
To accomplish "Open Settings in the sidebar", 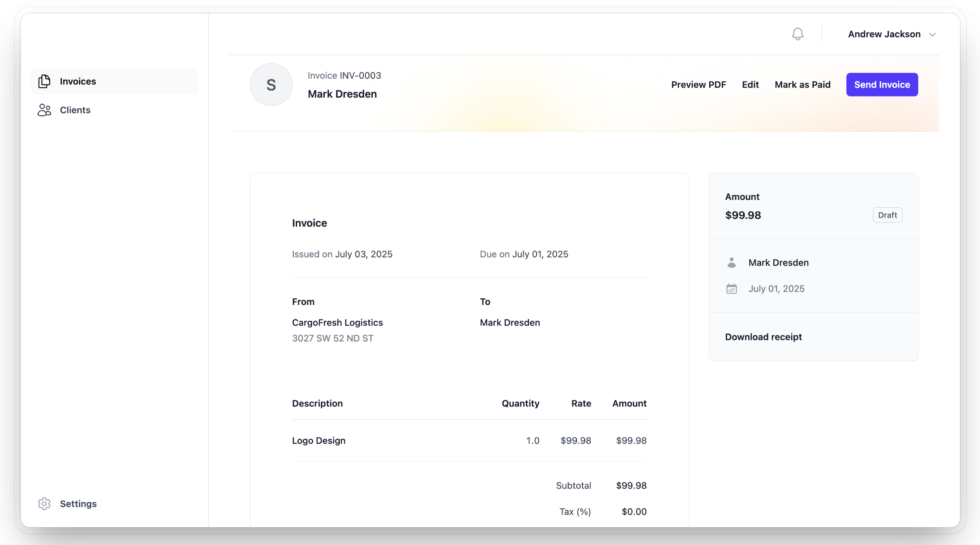I will click(78, 504).
